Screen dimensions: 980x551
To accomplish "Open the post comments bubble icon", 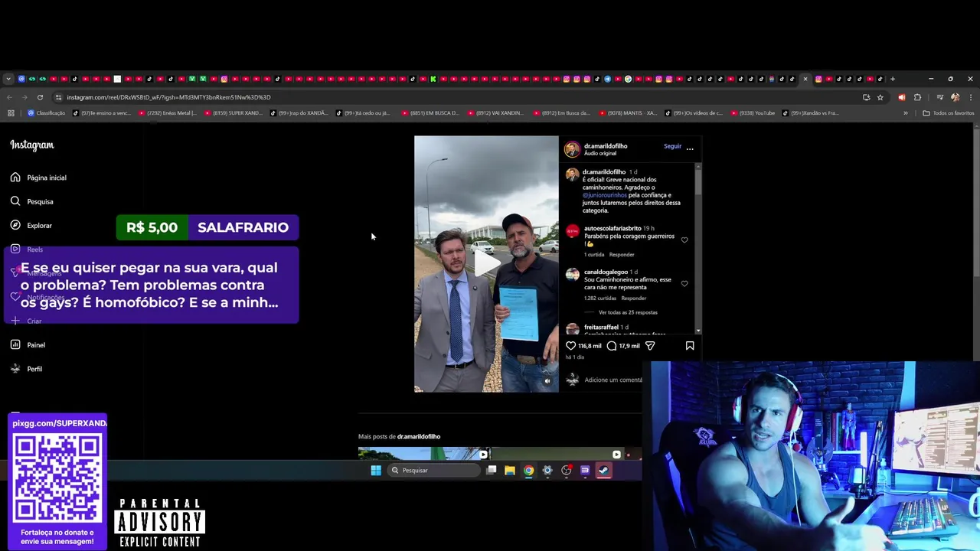I will 612,346.
